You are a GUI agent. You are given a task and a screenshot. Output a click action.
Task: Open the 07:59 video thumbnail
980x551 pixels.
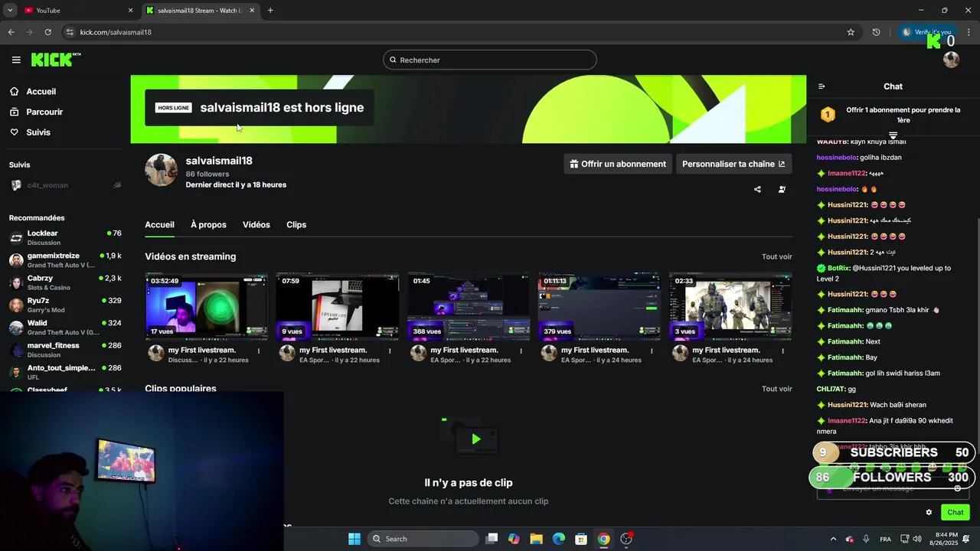pos(338,306)
